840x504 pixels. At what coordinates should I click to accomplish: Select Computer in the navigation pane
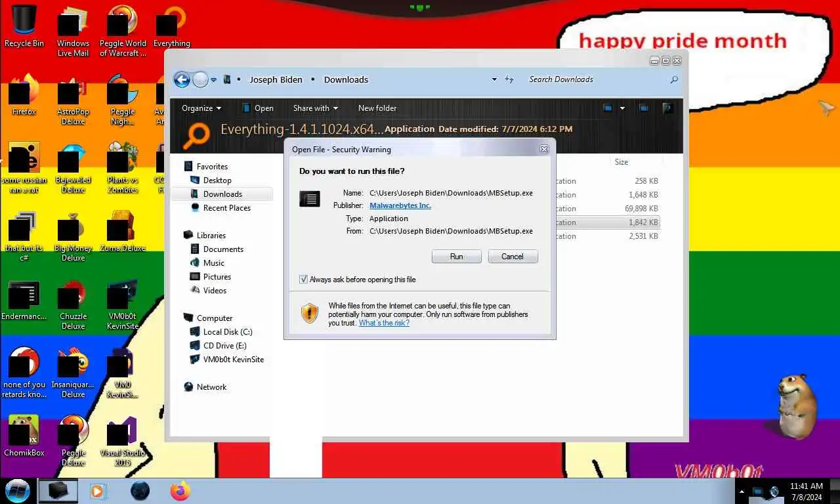click(215, 318)
